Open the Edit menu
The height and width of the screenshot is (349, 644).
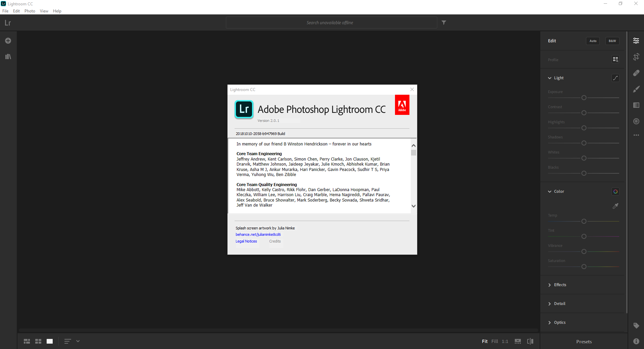pos(16,11)
